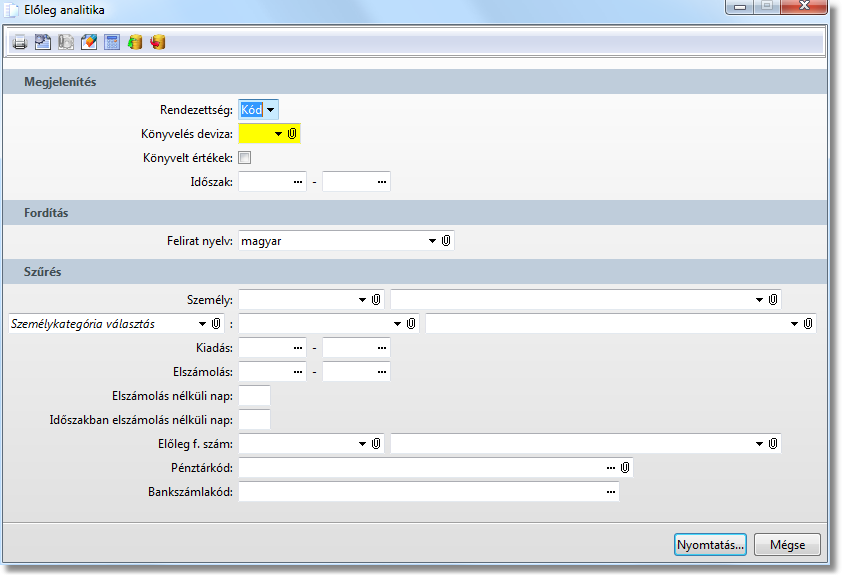842x577 pixels.
Task: Click paperclip icon on Pénztárkód field
Action: (x=625, y=468)
